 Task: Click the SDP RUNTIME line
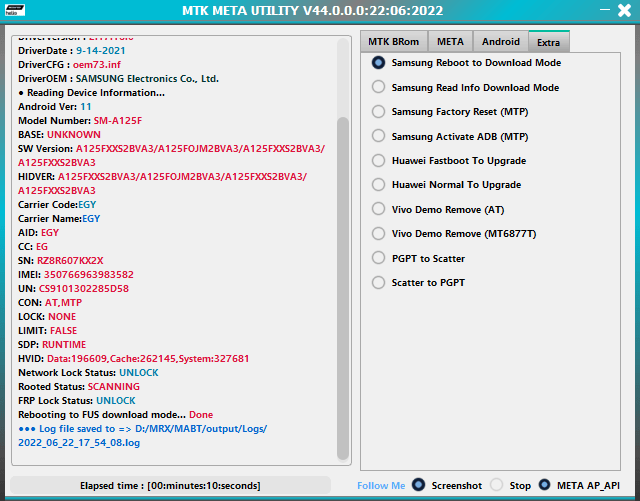pos(52,345)
